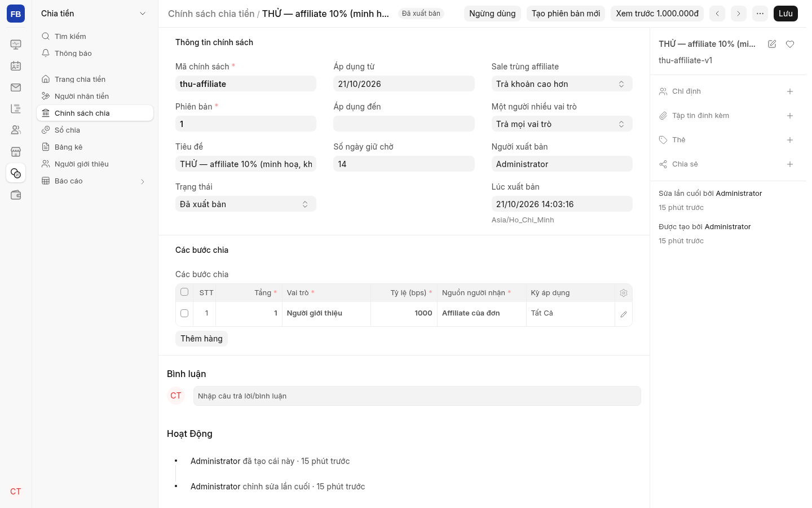Expand the Chia tiền workspace switcher
Image resolution: width=812 pixels, height=508 pixels.
(94, 14)
